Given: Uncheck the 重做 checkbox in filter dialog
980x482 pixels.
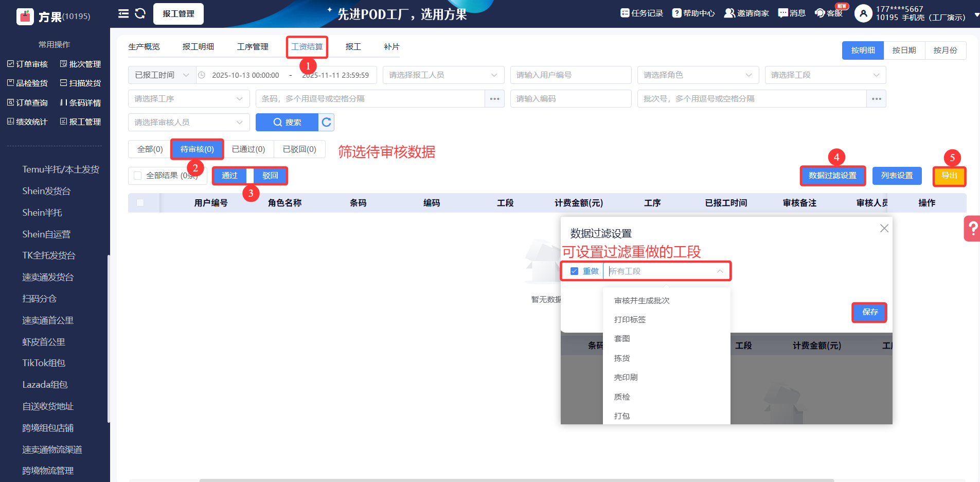Looking at the screenshot, I should (575, 271).
